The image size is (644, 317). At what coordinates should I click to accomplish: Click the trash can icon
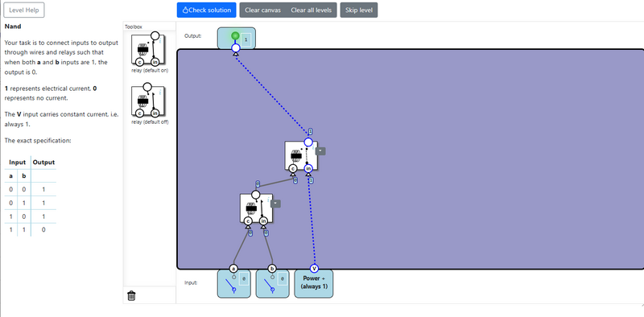coord(131,295)
